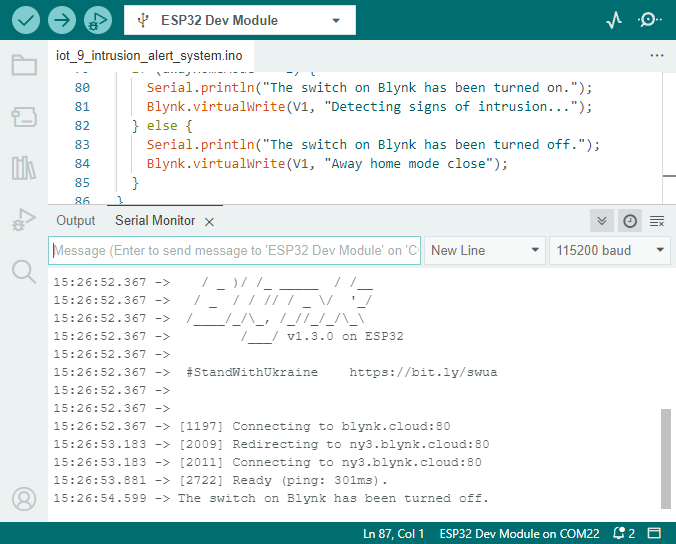Open the Debug panel in sidebar

pyautogui.click(x=24, y=219)
